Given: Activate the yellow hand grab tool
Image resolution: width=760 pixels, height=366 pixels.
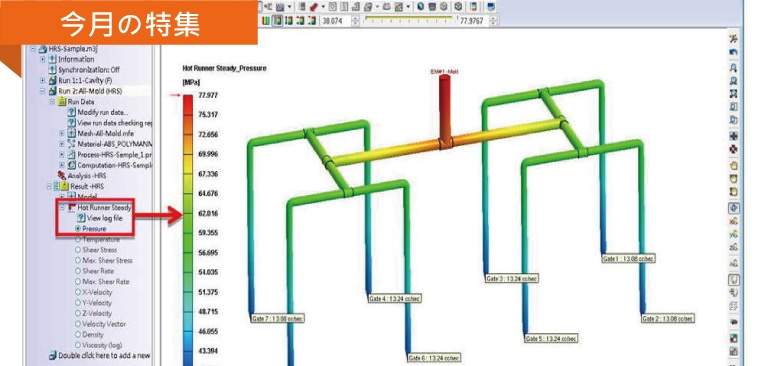Looking at the screenshot, I should point(734,165).
